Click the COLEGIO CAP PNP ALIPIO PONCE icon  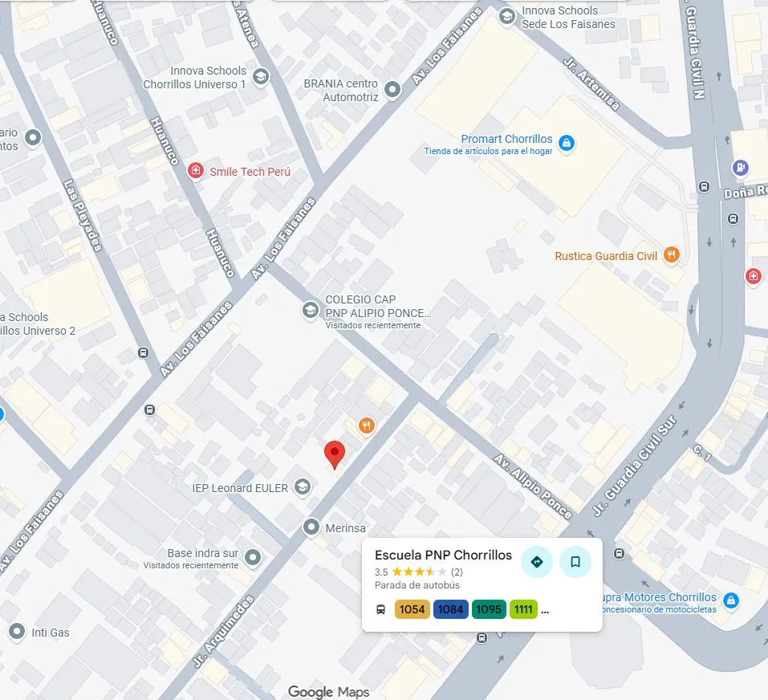[310, 311]
